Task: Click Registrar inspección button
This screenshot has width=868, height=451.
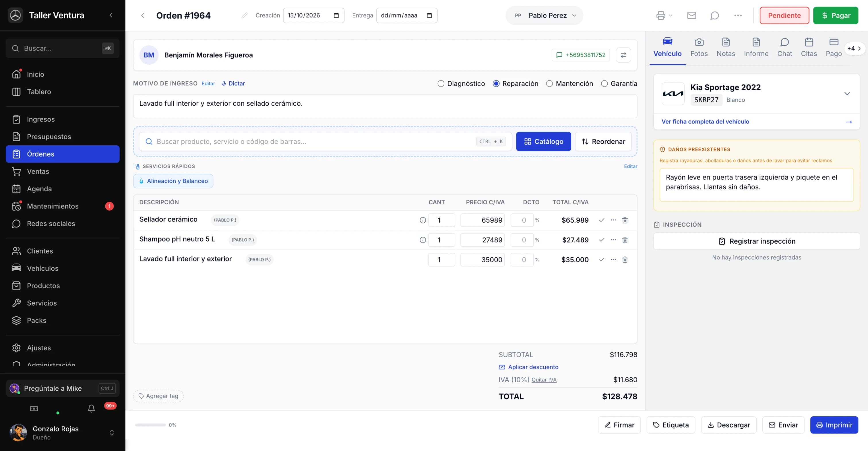Action: pyautogui.click(x=756, y=241)
